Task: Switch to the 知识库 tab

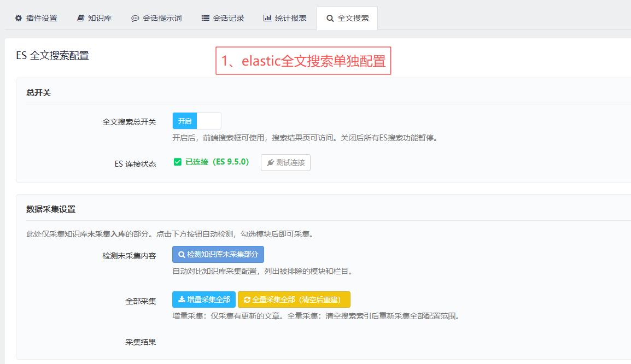Action: (x=94, y=18)
